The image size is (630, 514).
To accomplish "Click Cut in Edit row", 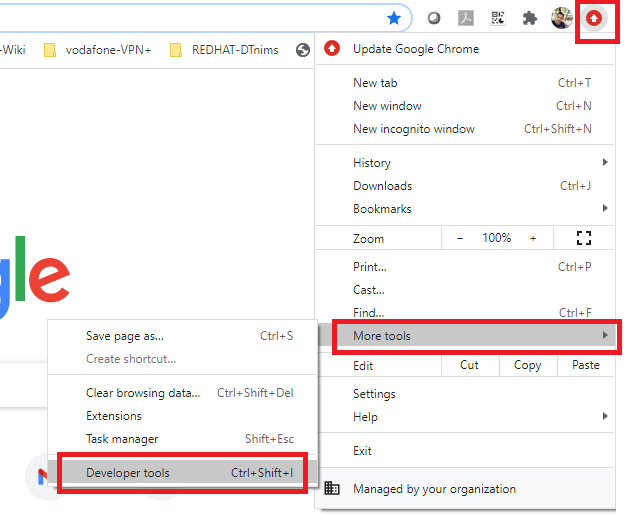I will point(469,365).
